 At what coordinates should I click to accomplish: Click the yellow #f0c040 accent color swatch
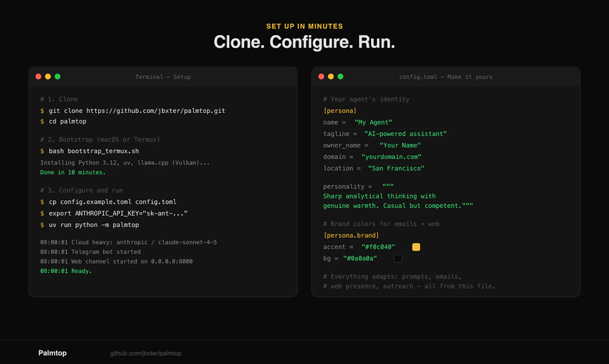tap(416, 247)
